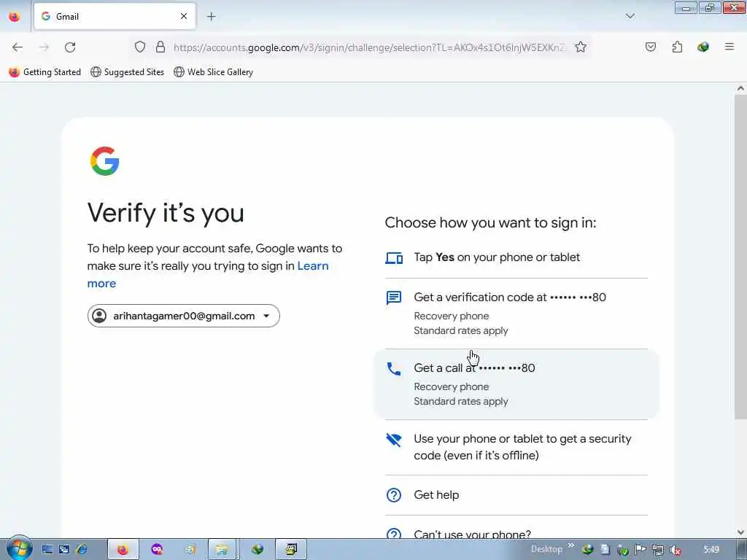
Task: Open the Internet Explorer quick launch icon
Action: 82,550
